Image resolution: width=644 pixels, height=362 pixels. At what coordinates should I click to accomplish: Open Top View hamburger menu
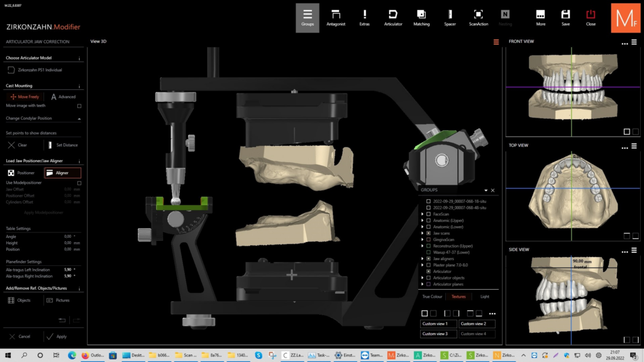(634, 146)
